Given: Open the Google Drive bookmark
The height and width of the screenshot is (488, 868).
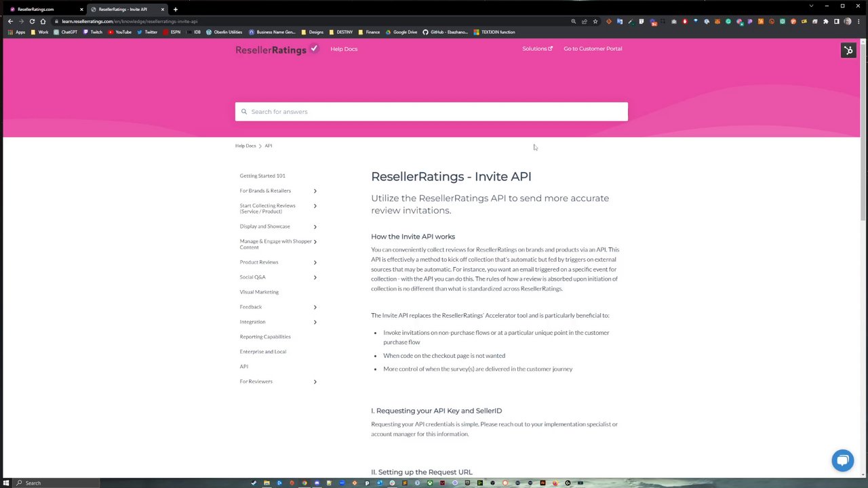Looking at the screenshot, I should [401, 32].
